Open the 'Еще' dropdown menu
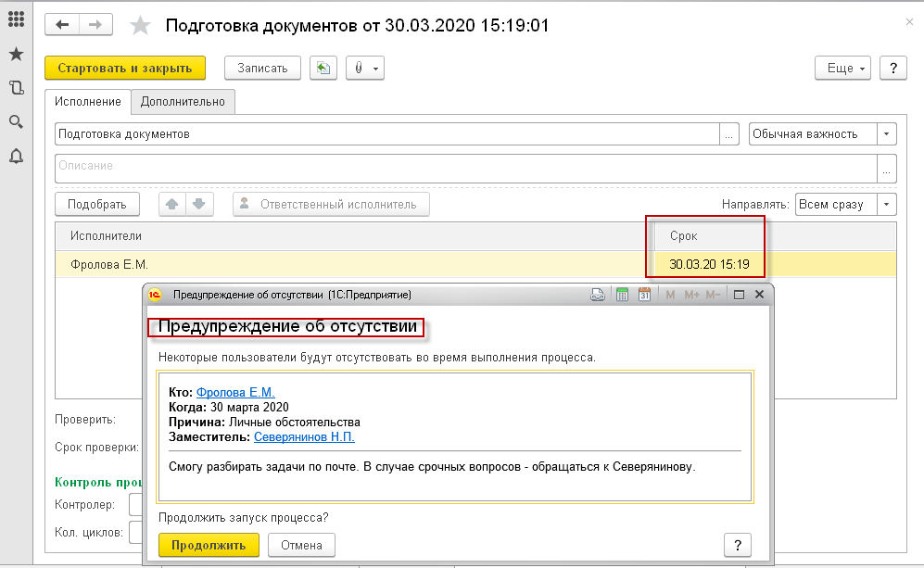Screen dimensions: 924x568 [842, 69]
